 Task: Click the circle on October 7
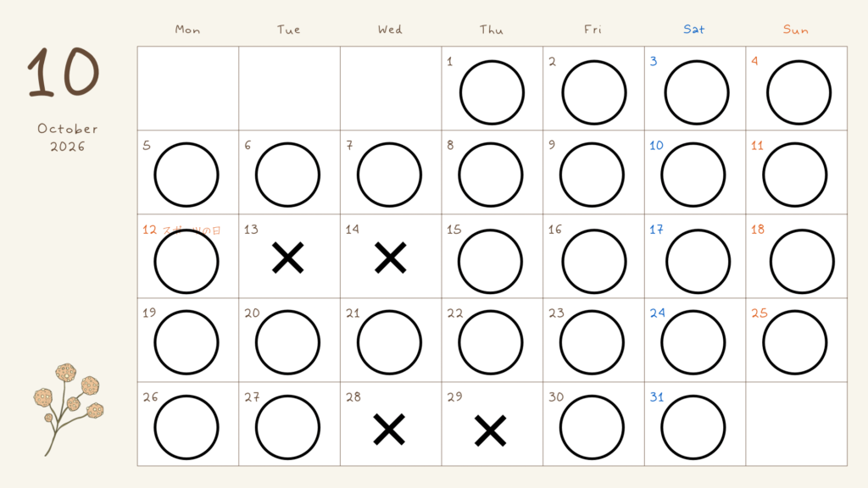389,175
